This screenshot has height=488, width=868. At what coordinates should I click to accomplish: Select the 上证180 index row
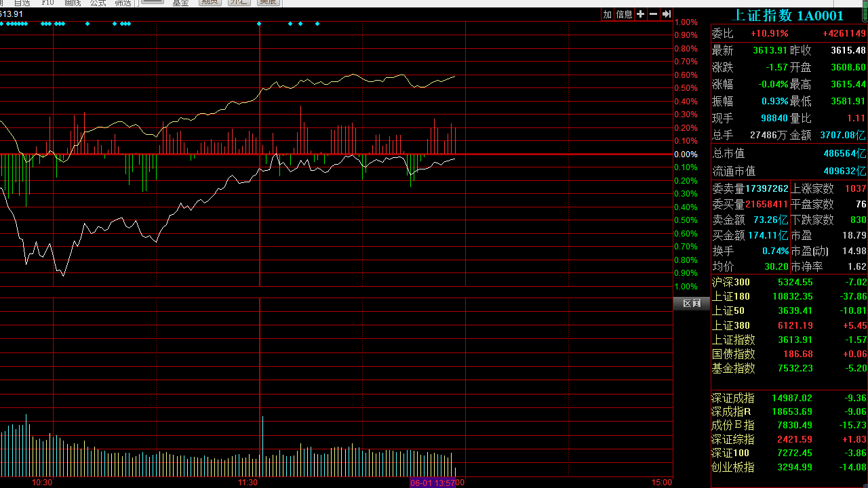pos(789,296)
